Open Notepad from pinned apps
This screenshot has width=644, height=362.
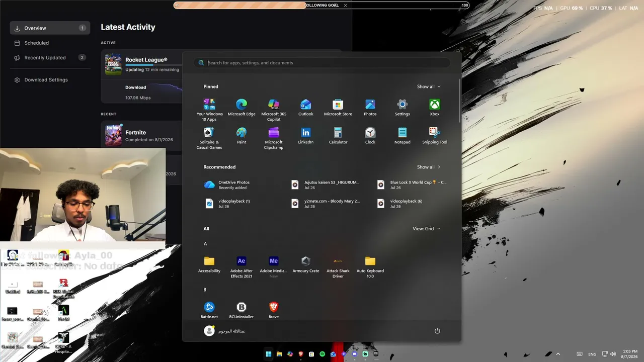403,135
